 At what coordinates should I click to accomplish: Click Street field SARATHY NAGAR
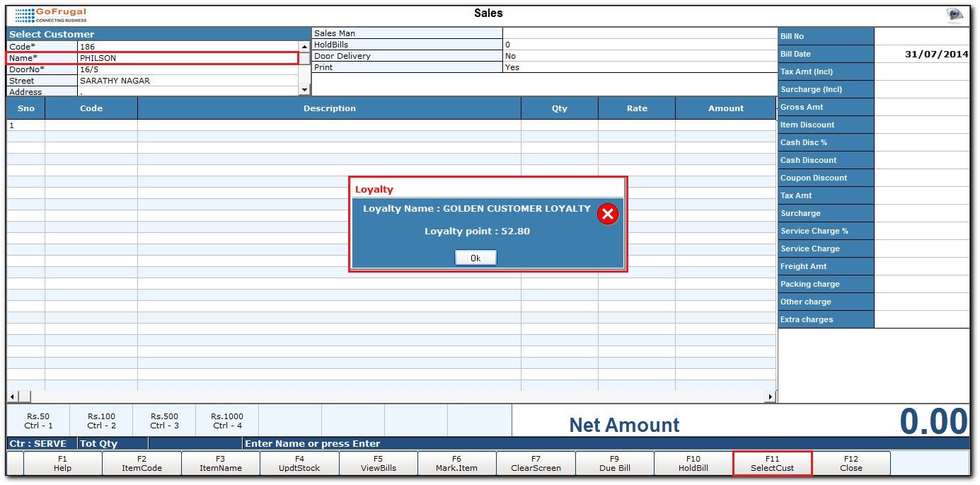[188, 81]
